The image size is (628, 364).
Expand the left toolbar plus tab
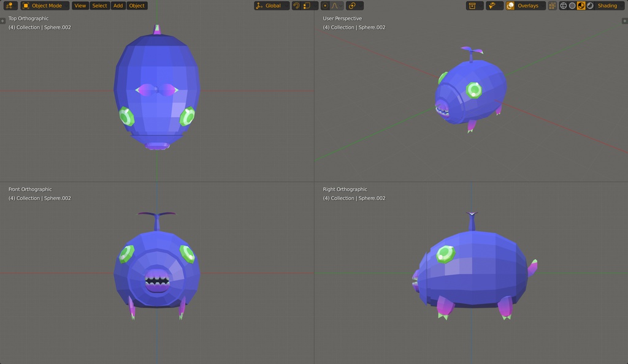pos(3,21)
